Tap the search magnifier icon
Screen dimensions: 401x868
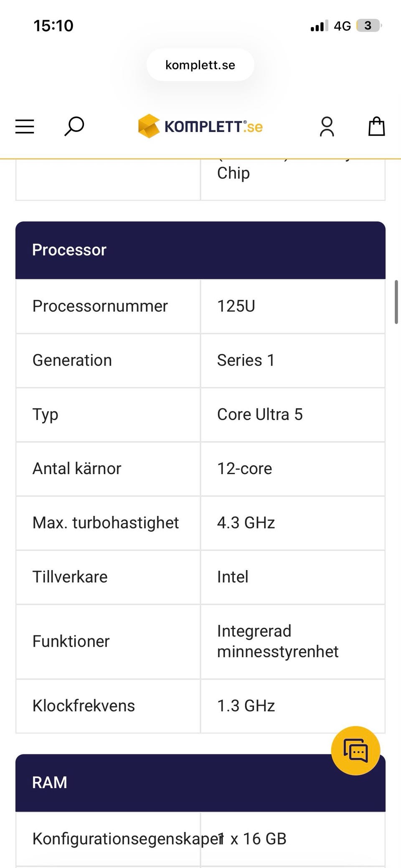coord(74,126)
